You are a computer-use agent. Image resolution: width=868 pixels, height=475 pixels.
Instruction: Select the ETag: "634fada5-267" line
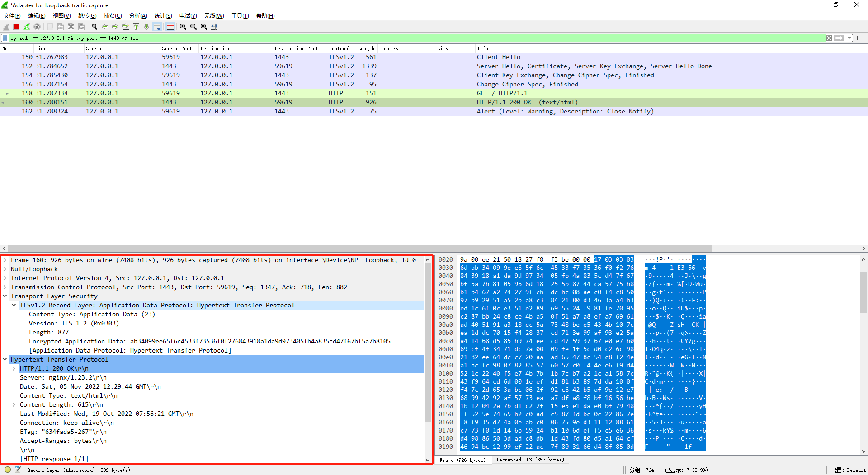tap(63, 432)
